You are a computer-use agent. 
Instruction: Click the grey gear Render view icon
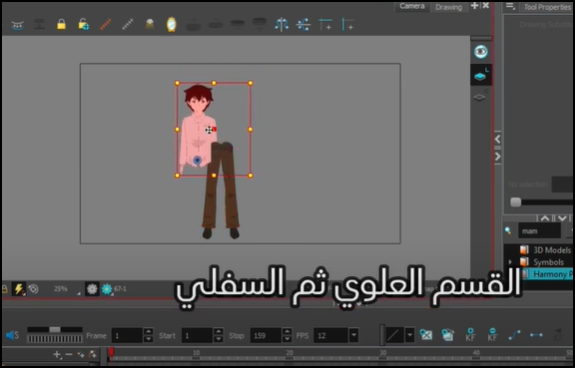92,289
